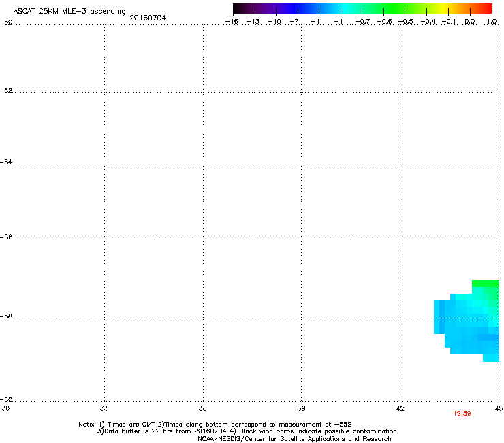Click the red timestamp 19:59
The image size is (504, 443).
tap(462, 414)
